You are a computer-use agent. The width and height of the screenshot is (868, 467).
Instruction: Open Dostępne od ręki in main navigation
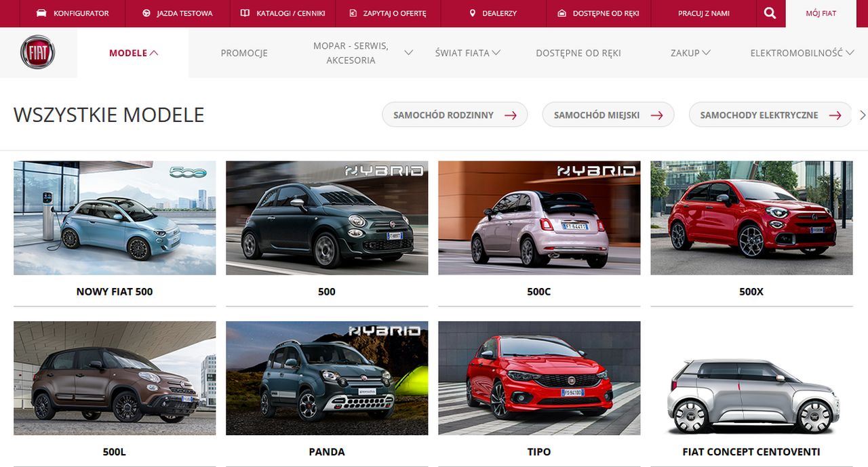pos(578,53)
